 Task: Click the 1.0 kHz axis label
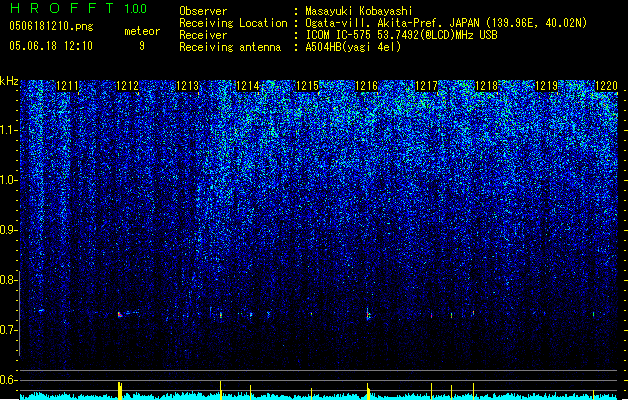tap(8, 180)
